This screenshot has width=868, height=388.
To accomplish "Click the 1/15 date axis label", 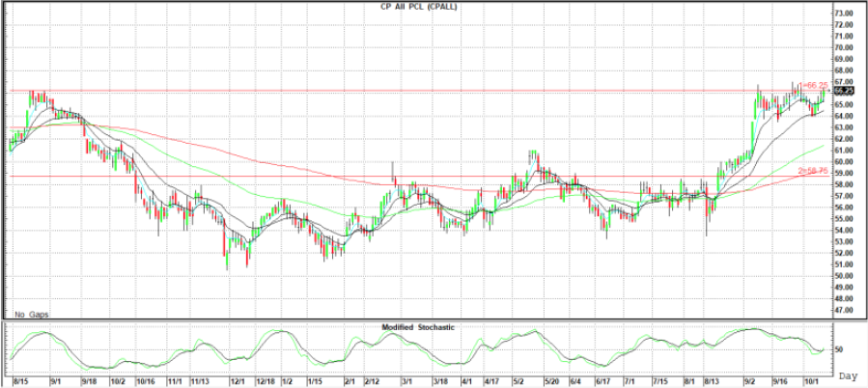I will point(316,382).
